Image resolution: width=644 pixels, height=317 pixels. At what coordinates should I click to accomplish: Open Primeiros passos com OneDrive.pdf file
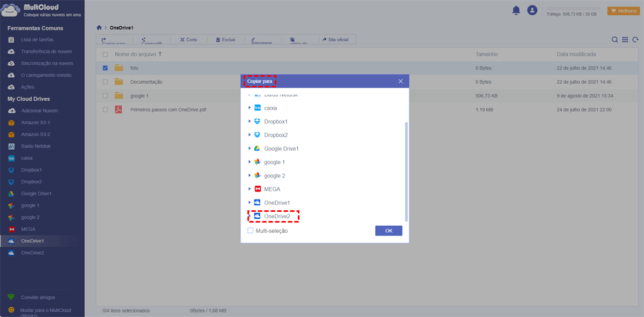[x=168, y=109]
